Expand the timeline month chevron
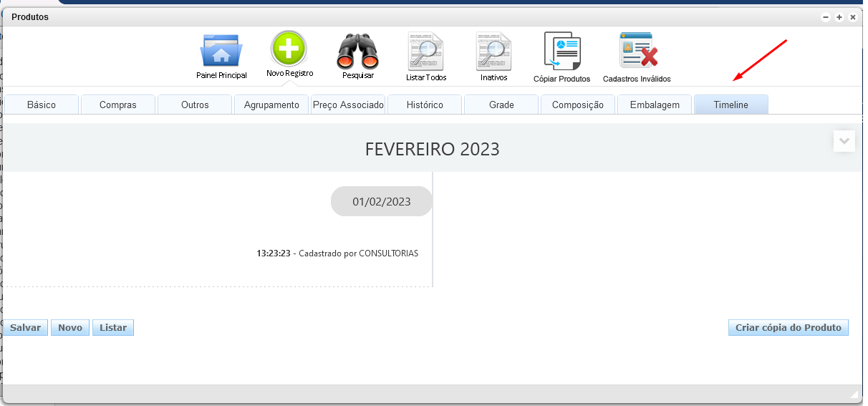The width and height of the screenshot is (868, 406). 844,141
